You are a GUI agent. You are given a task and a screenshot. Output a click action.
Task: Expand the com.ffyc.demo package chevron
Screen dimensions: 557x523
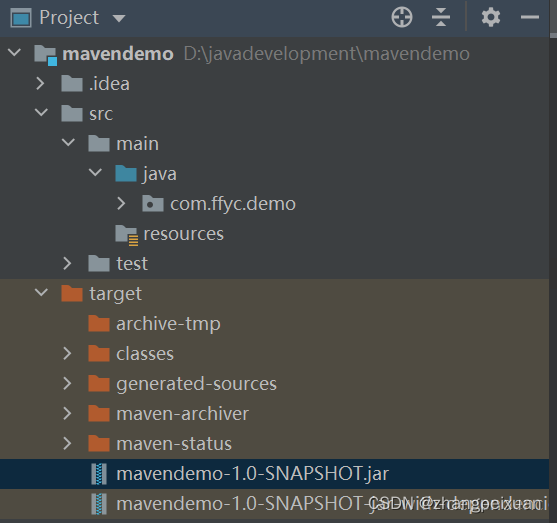pyautogui.click(x=121, y=203)
